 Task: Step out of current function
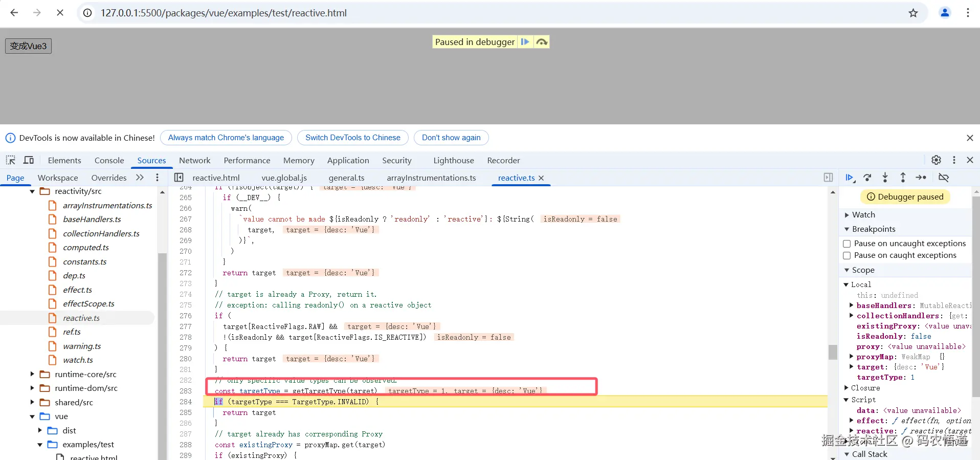pos(903,178)
